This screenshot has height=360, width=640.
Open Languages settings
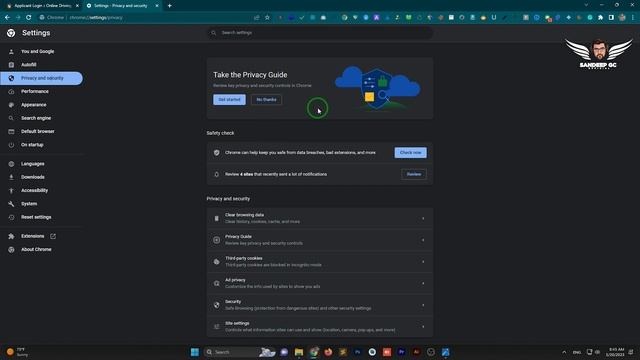click(33, 164)
